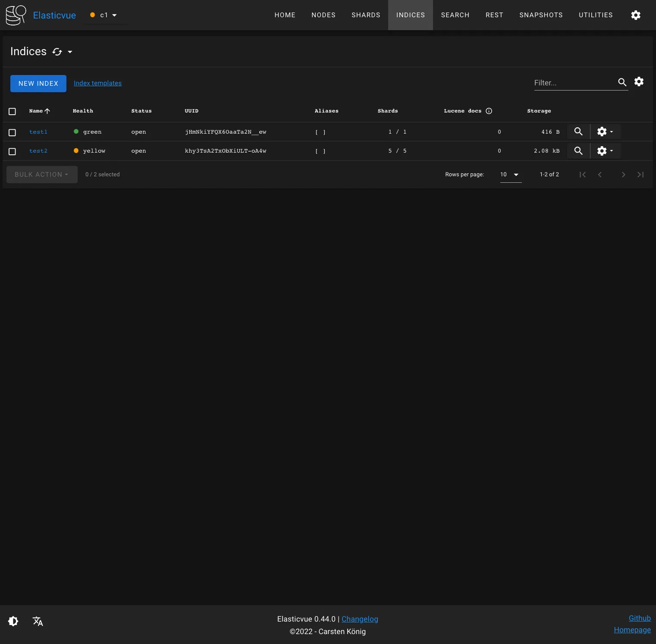Search documents in test1 index
The height and width of the screenshot is (644, 656).
tap(578, 131)
